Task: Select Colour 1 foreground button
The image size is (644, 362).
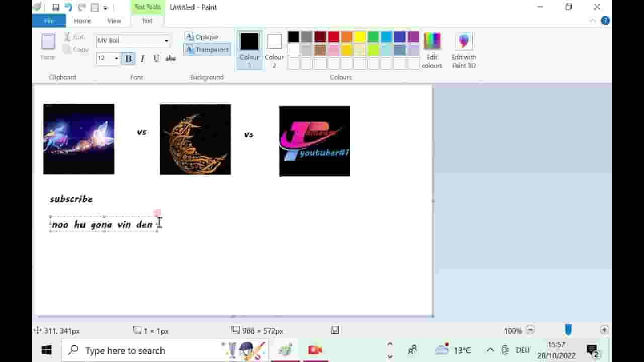Action: coord(249,50)
